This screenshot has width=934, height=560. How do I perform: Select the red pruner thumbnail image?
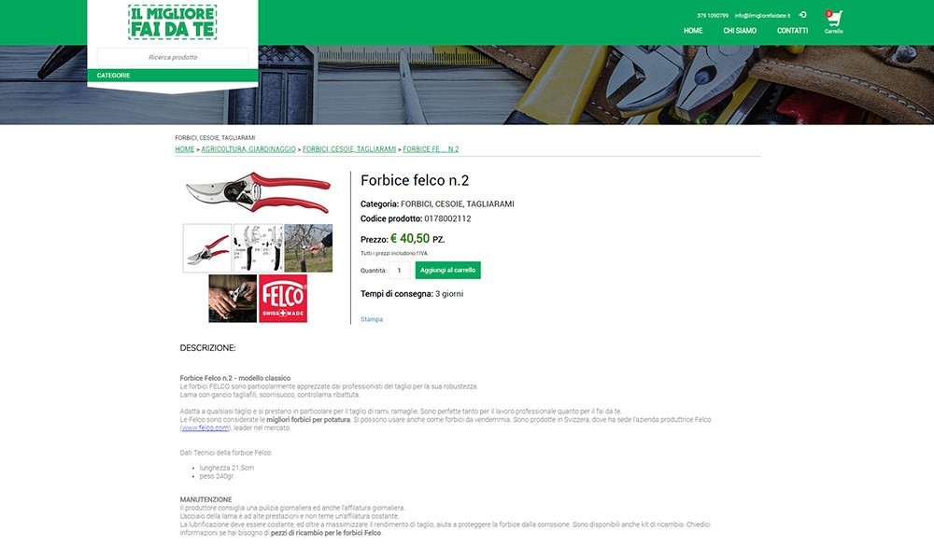(x=207, y=248)
